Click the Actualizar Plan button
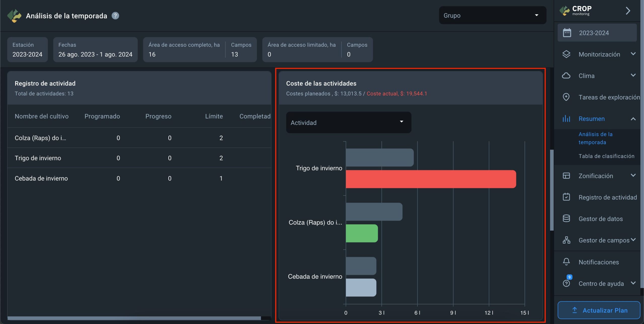This screenshot has height=324, width=644. pos(599,310)
